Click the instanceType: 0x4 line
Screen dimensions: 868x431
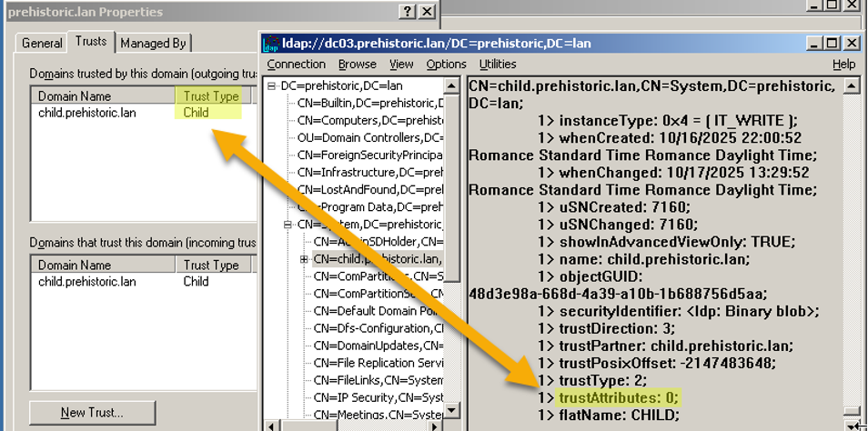(x=669, y=121)
